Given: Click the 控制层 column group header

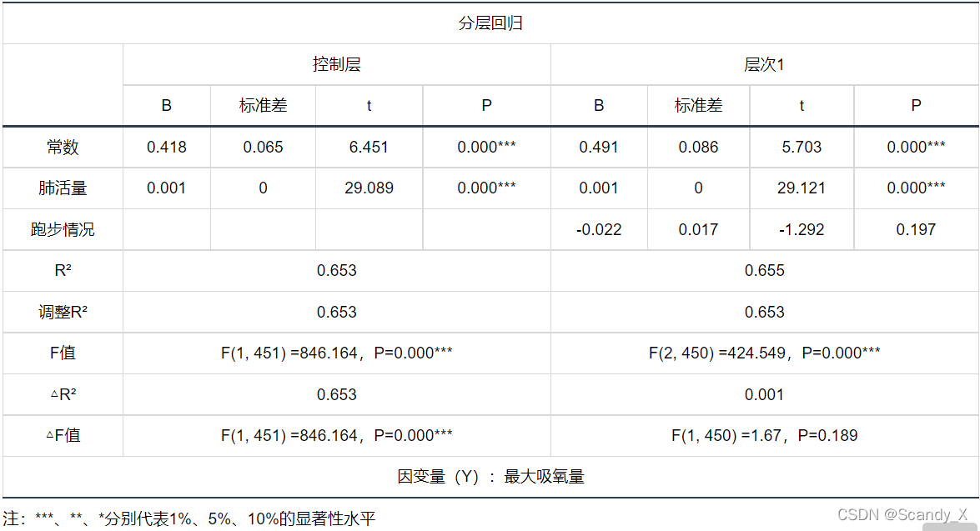Looking at the screenshot, I should pyautogui.click(x=336, y=64).
